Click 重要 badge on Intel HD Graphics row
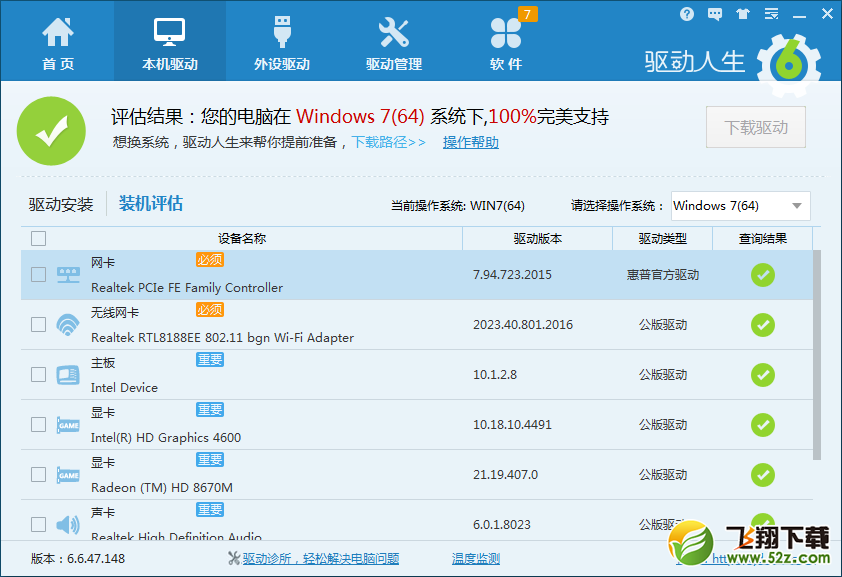 tap(209, 410)
